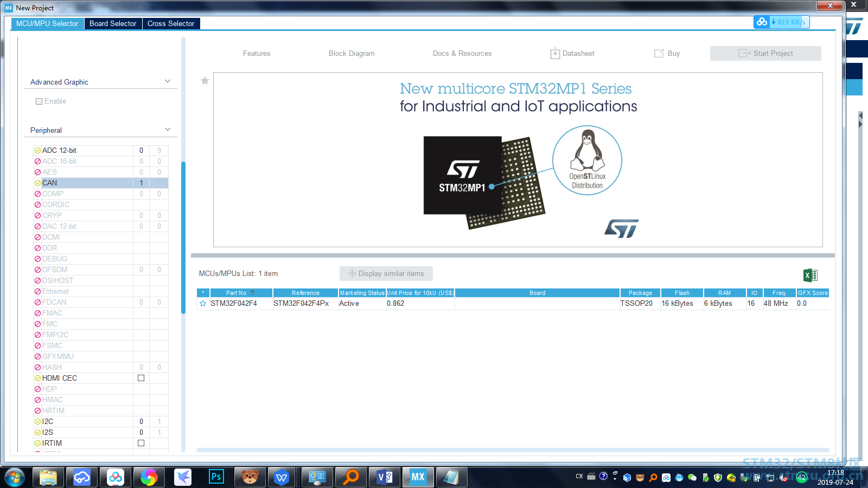The height and width of the screenshot is (488, 868).
Task: Select the CAN peripheral row
Action: [101, 183]
